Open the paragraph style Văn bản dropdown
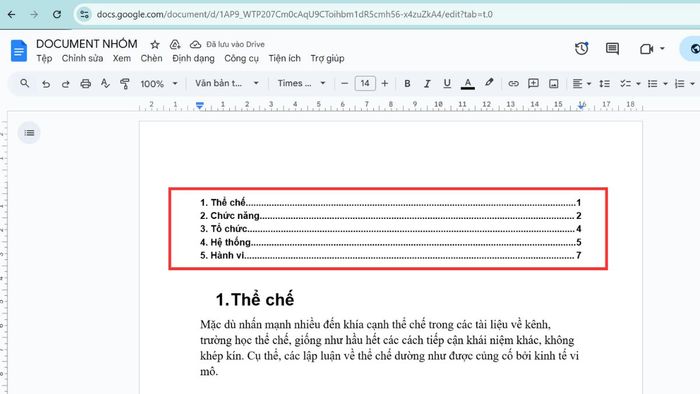The width and height of the screenshot is (700, 394). (227, 83)
